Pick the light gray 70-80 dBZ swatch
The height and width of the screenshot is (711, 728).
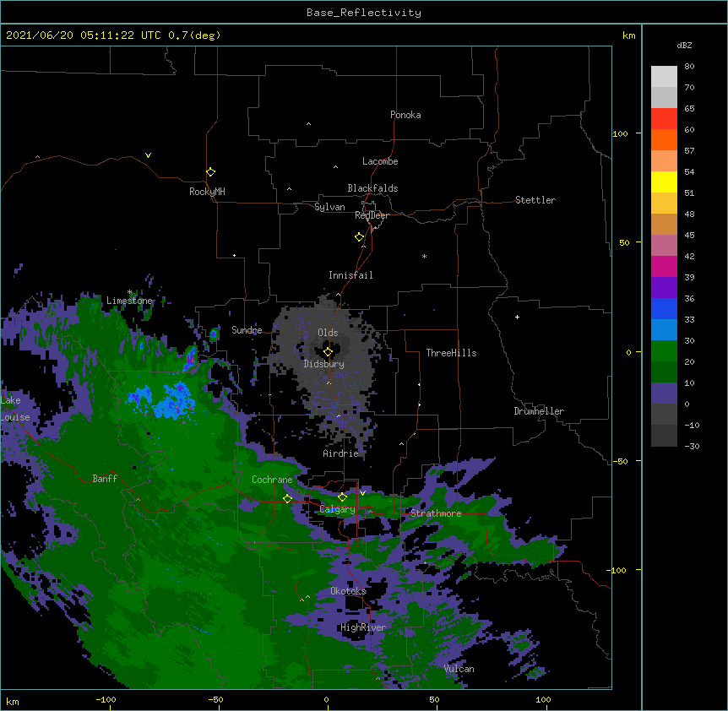[664, 77]
